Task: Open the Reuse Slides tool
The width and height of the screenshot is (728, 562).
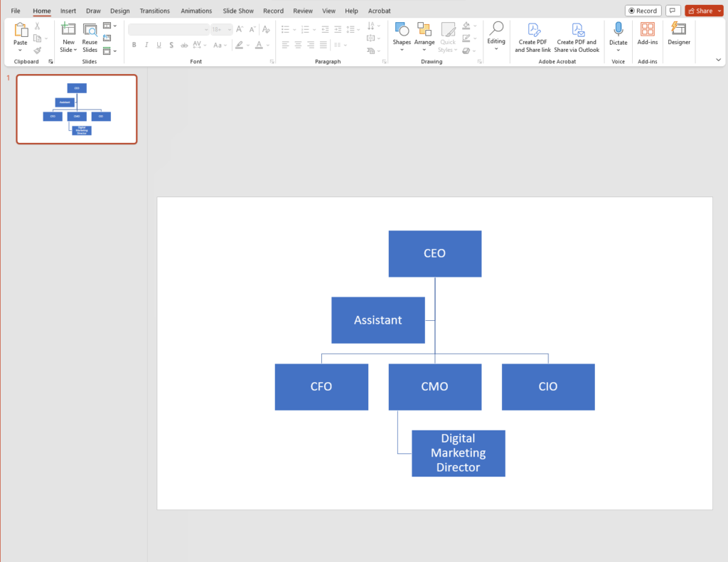Action: (90, 37)
